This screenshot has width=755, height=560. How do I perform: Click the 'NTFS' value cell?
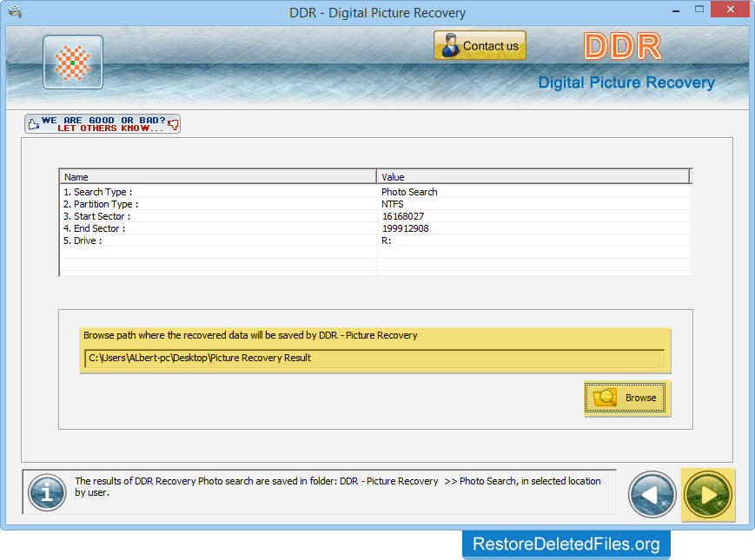pos(393,204)
